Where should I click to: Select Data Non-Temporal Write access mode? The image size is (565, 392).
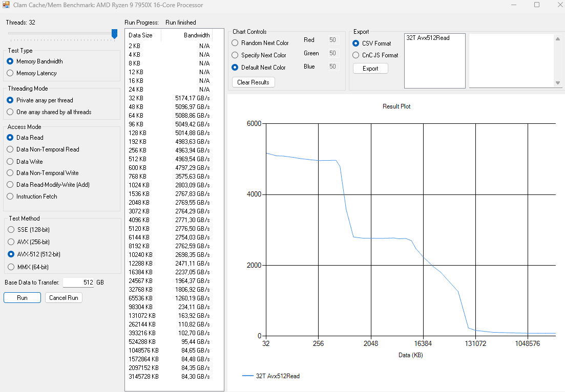pyautogui.click(x=43, y=173)
